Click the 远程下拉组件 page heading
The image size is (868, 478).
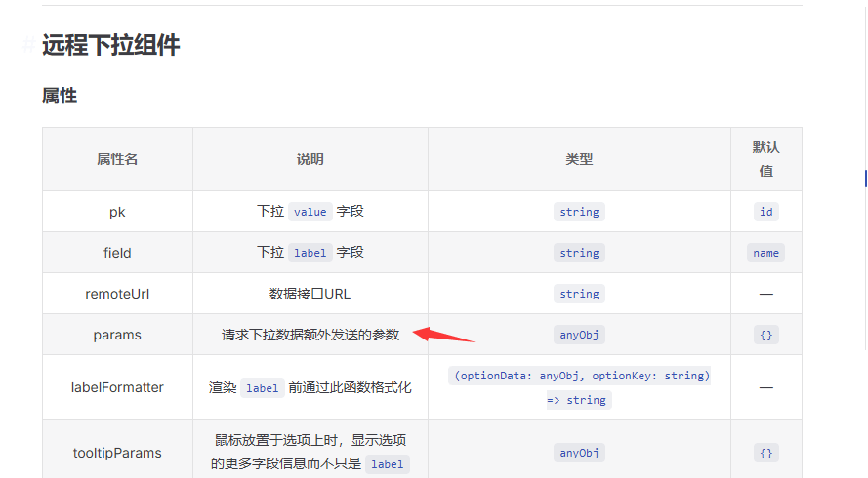coord(110,45)
